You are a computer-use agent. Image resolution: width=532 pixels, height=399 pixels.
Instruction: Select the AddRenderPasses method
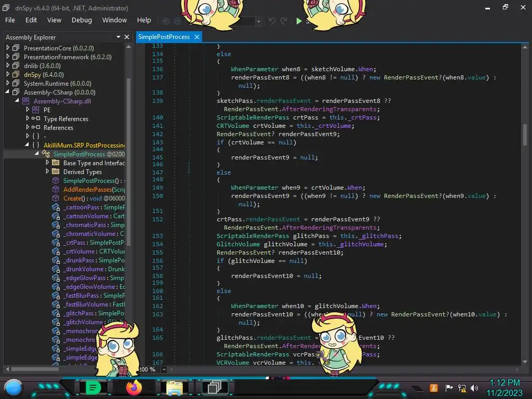point(94,189)
